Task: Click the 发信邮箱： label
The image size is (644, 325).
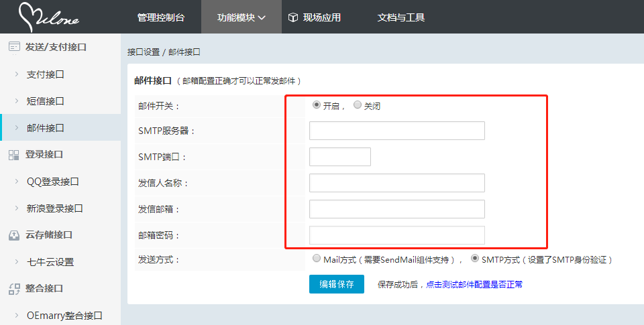Action: pos(159,210)
